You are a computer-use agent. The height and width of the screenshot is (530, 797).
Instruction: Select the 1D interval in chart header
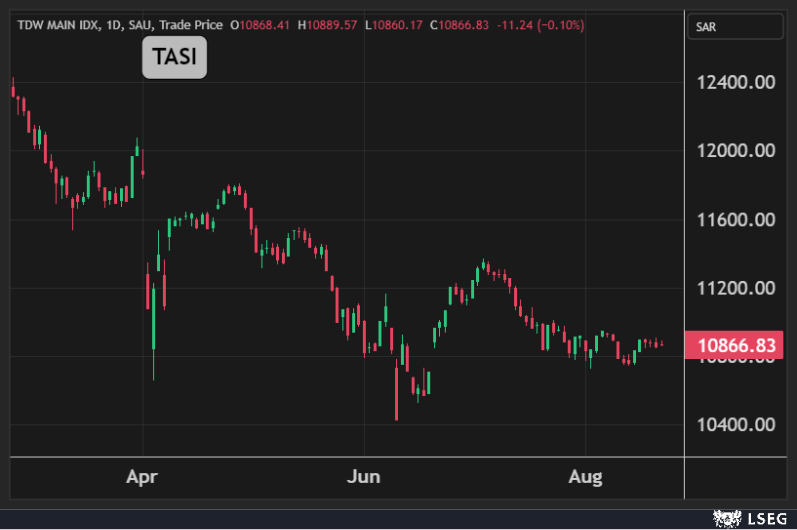click(x=114, y=24)
